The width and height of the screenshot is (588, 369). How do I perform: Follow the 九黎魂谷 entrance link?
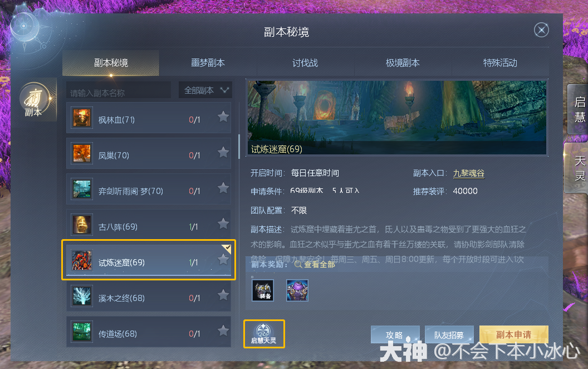[x=469, y=173]
